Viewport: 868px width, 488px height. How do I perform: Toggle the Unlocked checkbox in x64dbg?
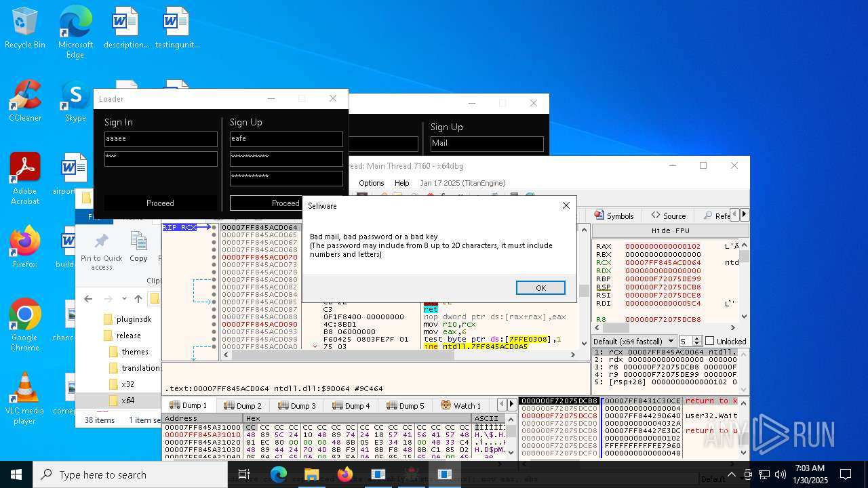click(x=709, y=341)
